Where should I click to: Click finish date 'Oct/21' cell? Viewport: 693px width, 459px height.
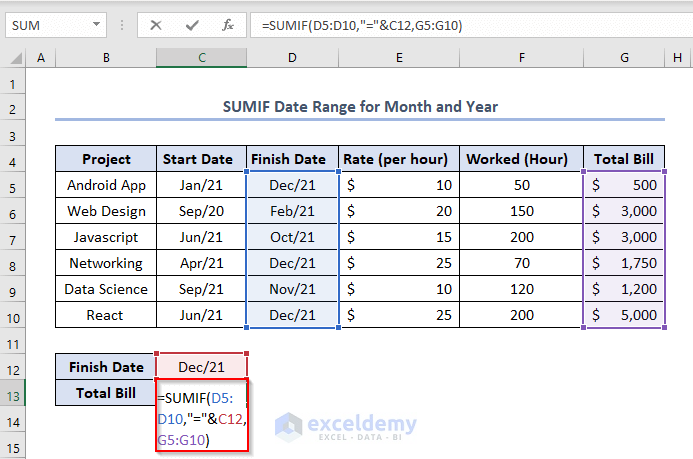(292, 237)
